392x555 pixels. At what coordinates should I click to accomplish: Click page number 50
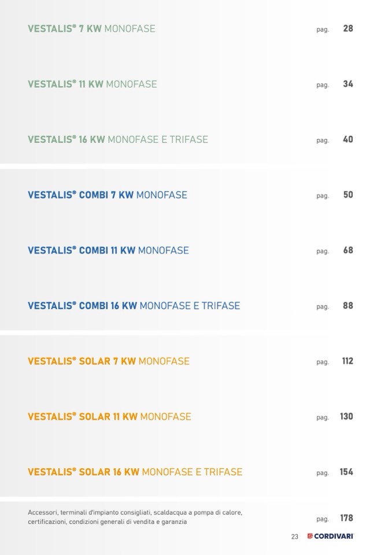pos(347,195)
